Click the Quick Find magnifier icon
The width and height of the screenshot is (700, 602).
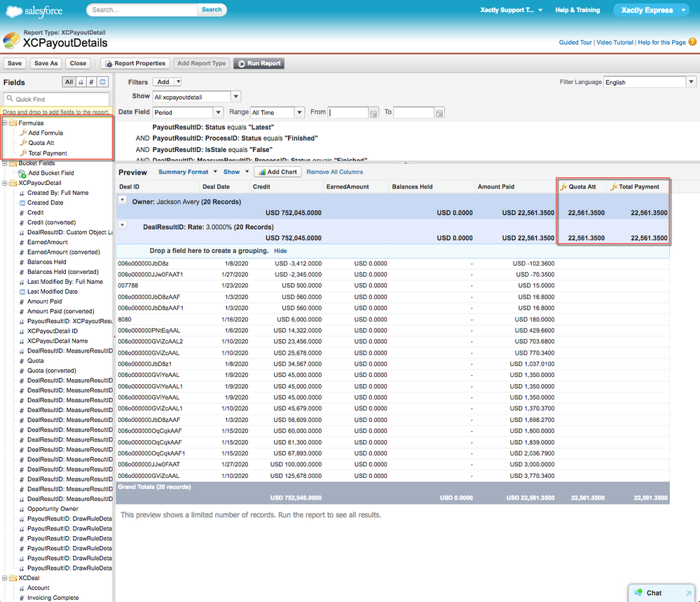pyautogui.click(x=10, y=99)
